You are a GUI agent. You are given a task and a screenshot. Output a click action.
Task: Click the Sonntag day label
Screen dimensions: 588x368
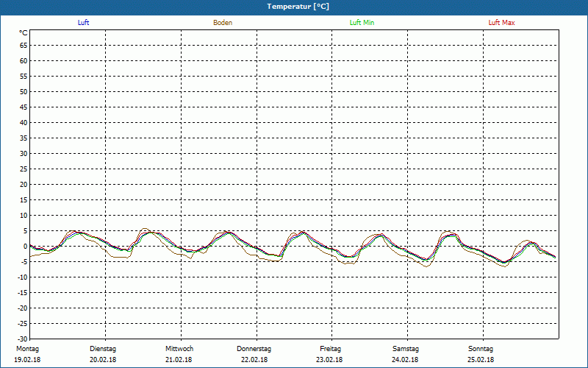tap(481, 349)
